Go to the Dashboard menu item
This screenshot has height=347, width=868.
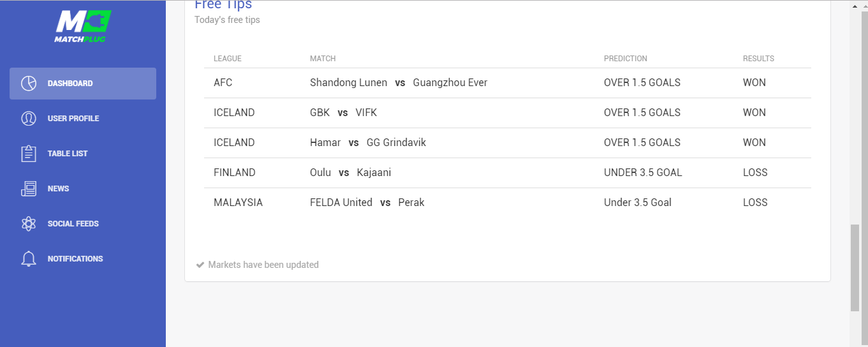[x=83, y=84]
